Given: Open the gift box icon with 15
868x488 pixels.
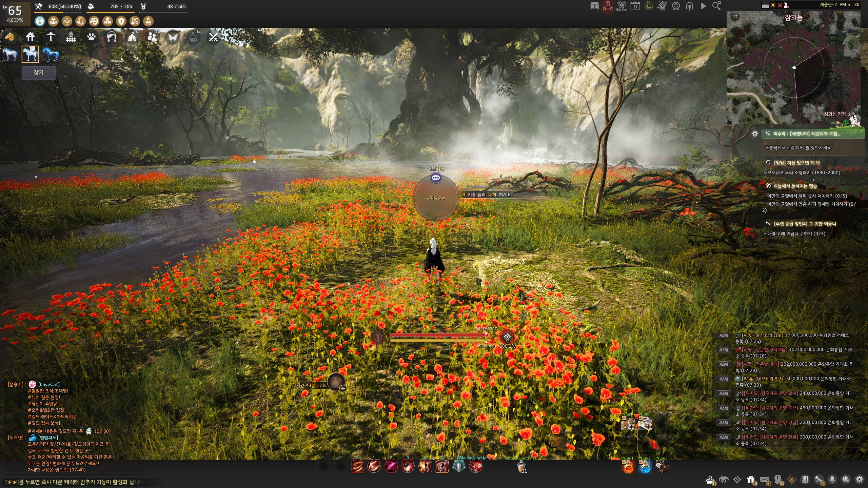Looking at the screenshot, I should (x=751, y=480).
